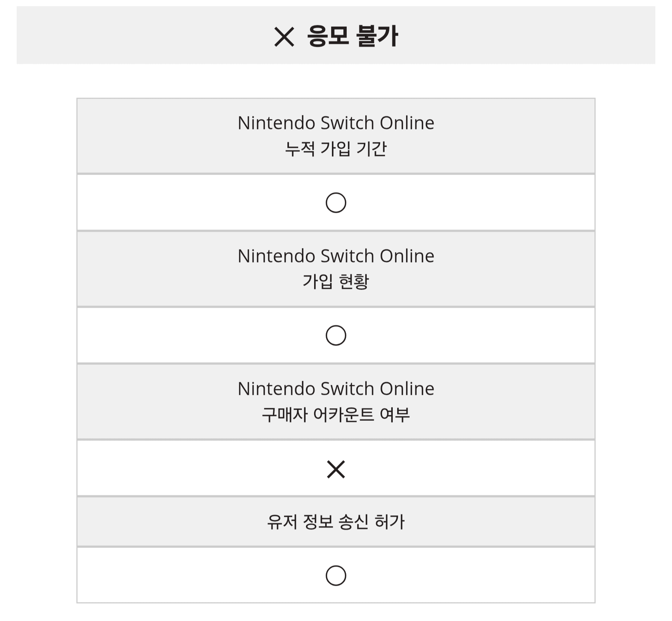The image size is (672, 621).
Task: Click Nintendo Switch Online above 누적 가입 기간
Action: click(x=336, y=123)
